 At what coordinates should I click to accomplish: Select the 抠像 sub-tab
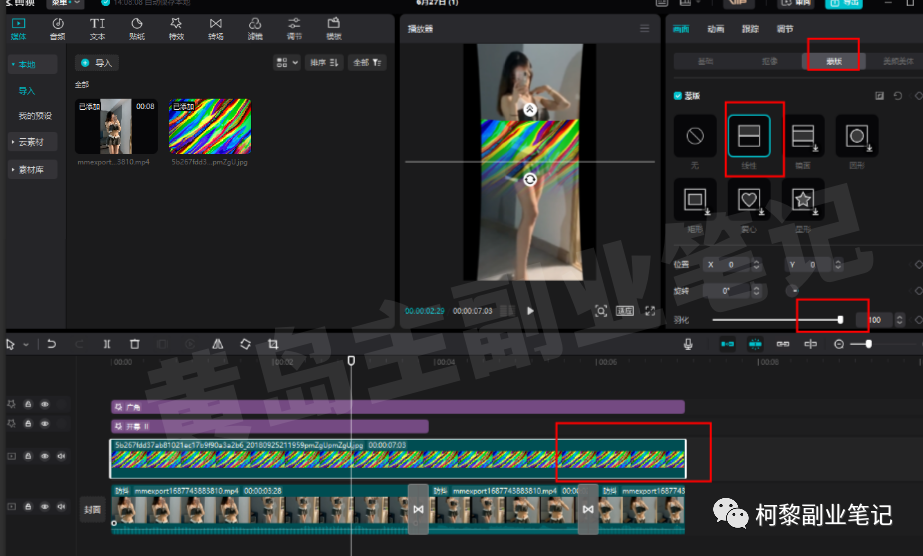coord(769,61)
